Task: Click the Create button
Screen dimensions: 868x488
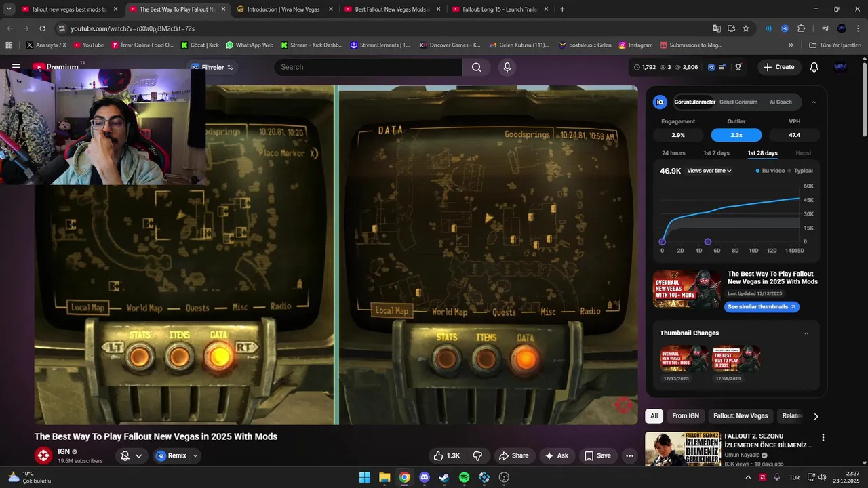Action: (778, 67)
